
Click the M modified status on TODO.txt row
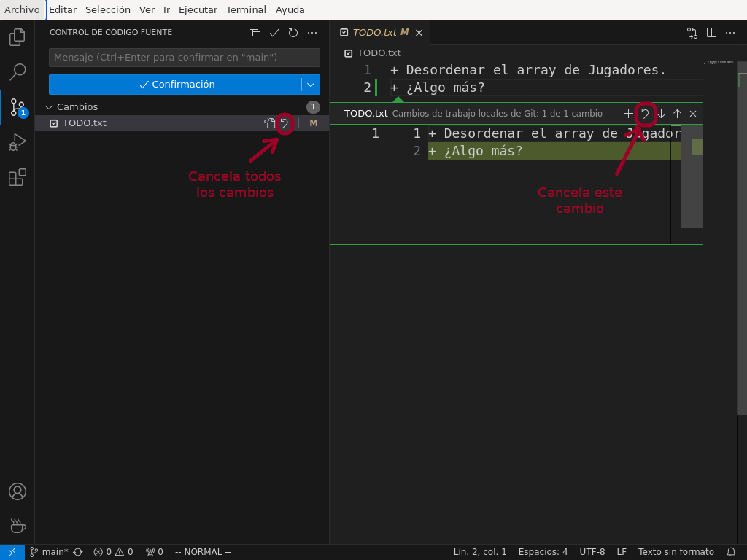click(x=314, y=123)
